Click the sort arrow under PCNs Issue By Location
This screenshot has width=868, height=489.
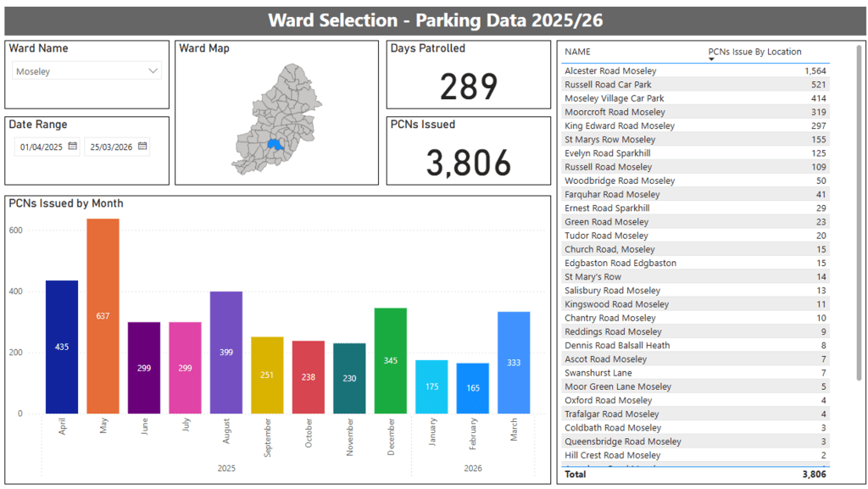pyautogui.click(x=711, y=59)
